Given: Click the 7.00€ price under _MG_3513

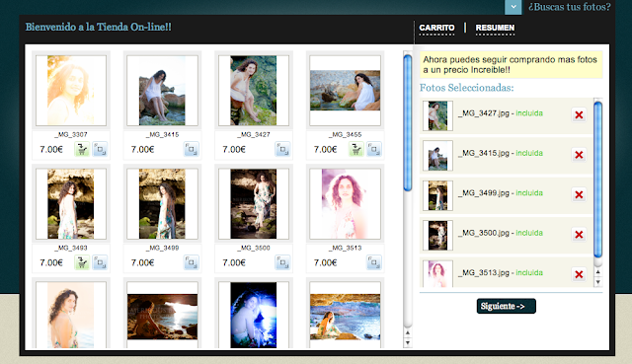Looking at the screenshot, I should (x=325, y=262).
